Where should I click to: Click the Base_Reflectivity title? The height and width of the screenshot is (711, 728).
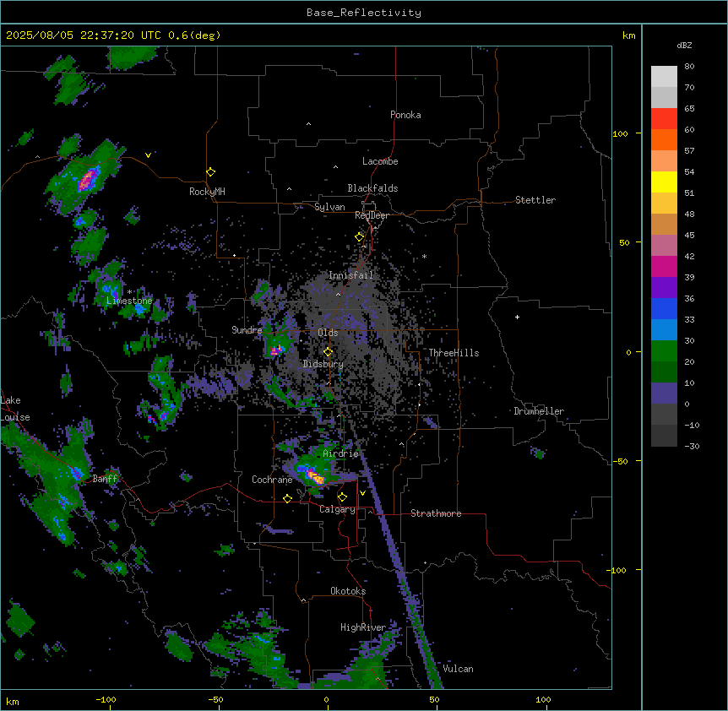click(x=364, y=13)
